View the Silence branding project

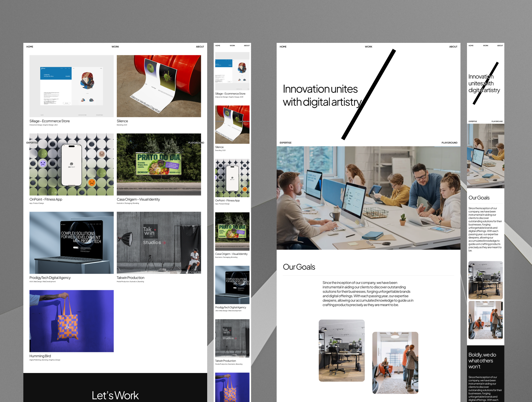[x=159, y=86]
